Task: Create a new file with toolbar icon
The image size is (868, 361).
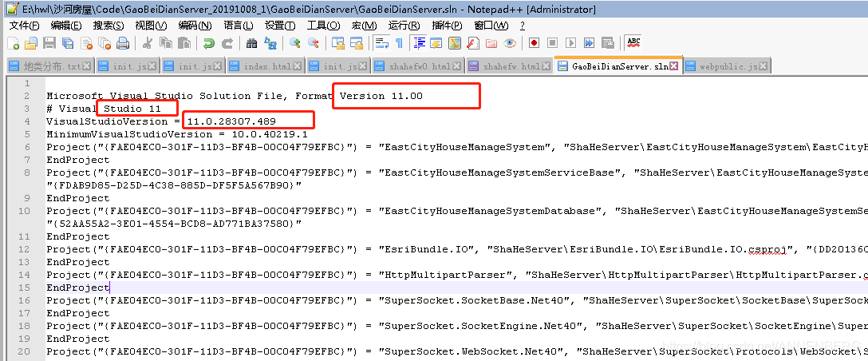Action: [x=13, y=43]
